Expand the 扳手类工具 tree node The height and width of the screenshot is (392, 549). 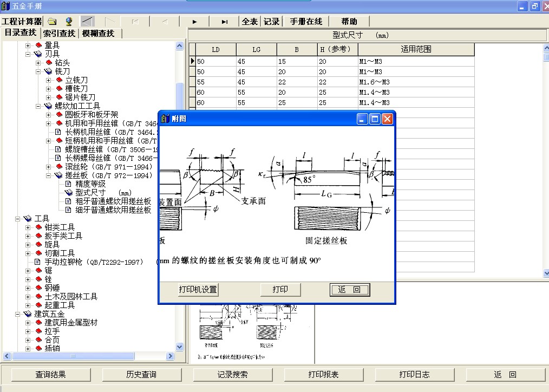pos(28,236)
